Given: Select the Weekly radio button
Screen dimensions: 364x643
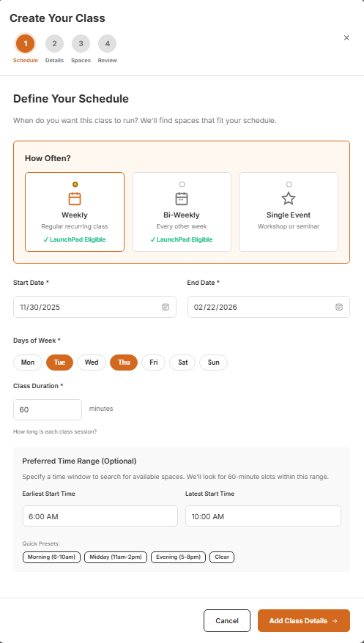Looking at the screenshot, I should (x=75, y=185).
